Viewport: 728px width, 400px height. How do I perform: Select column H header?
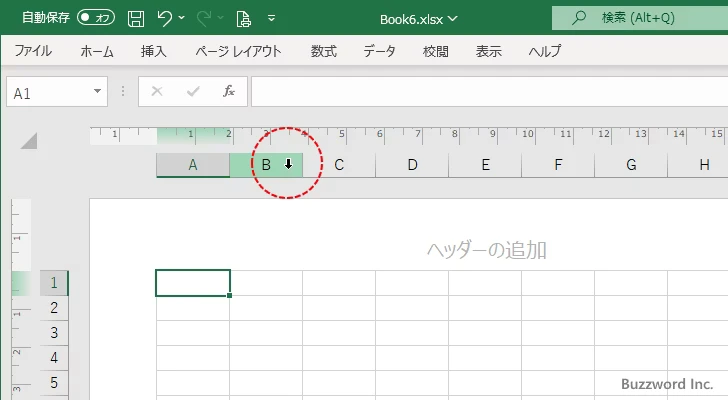698,165
